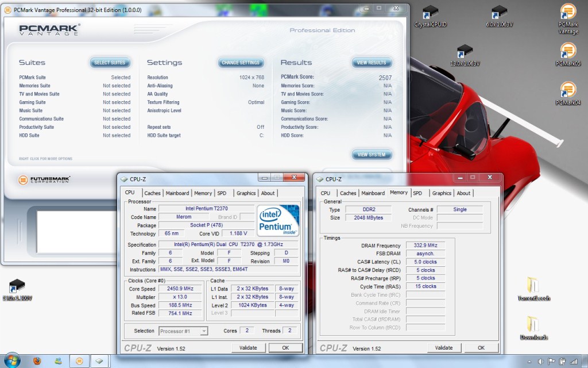Click the Windows Start orb

[11, 361]
